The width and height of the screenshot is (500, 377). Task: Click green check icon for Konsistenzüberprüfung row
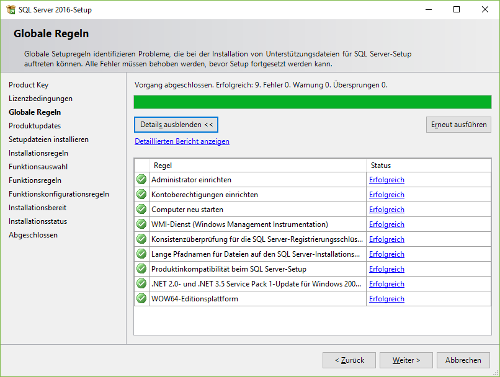coord(141,239)
